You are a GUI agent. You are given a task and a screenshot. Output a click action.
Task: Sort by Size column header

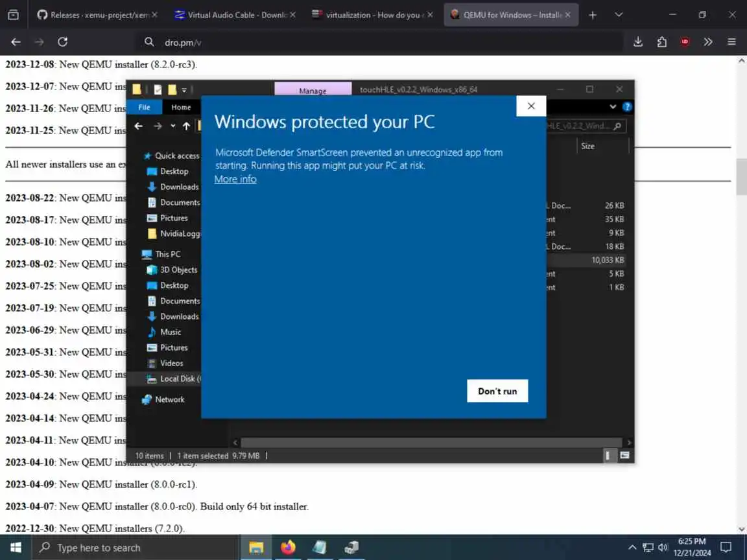pyautogui.click(x=587, y=146)
